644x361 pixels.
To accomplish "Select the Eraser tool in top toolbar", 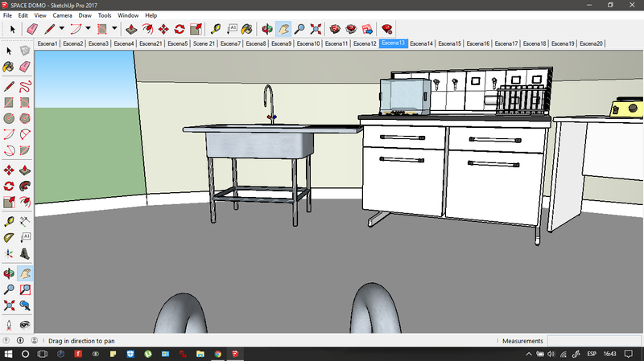I will point(32,29).
